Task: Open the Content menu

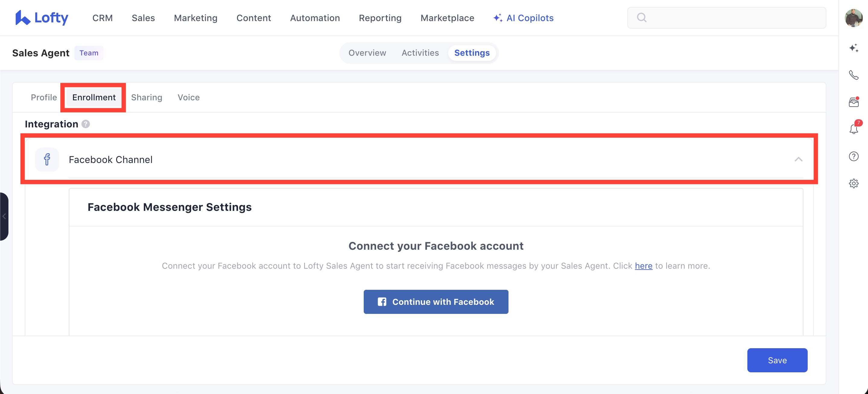Action: [x=254, y=18]
